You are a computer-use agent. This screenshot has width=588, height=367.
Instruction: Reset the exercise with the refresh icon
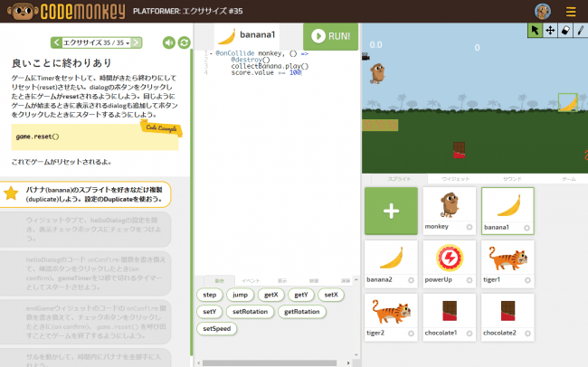tap(185, 42)
